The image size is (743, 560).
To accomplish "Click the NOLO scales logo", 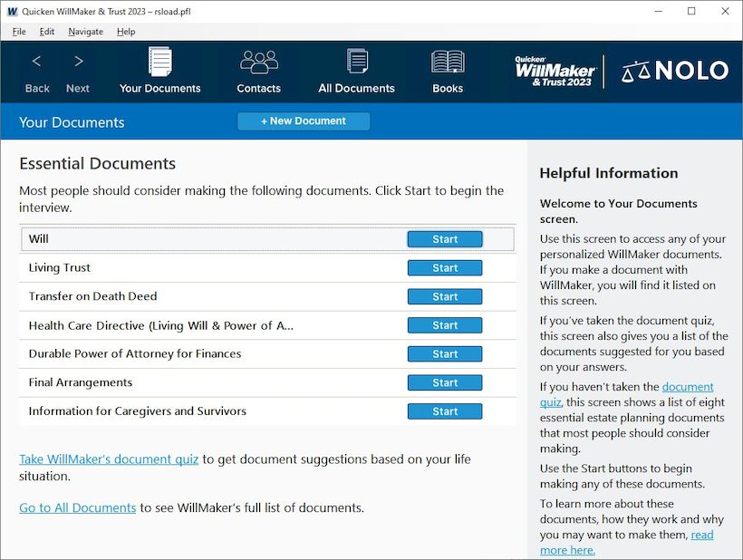I will (x=675, y=71).
